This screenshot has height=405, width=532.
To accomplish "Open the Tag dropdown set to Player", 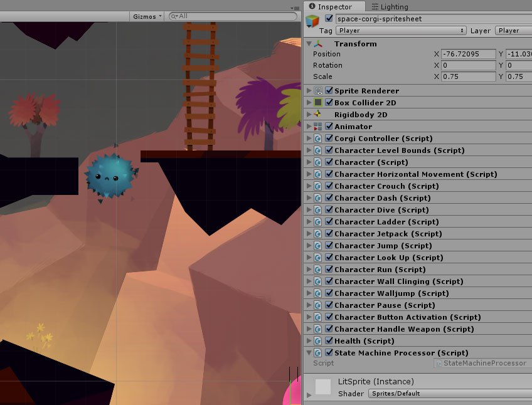I will [x=401, y=30].
